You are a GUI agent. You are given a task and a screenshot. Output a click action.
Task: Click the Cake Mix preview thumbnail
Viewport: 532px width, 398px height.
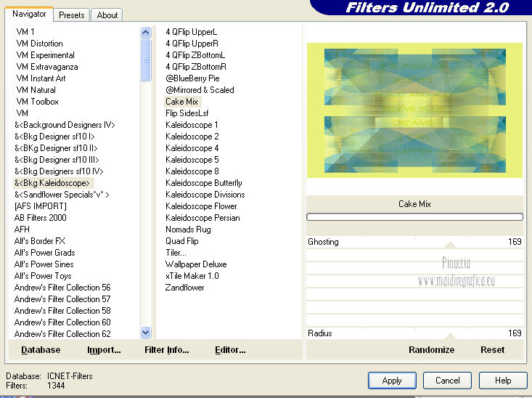point(414,110)
